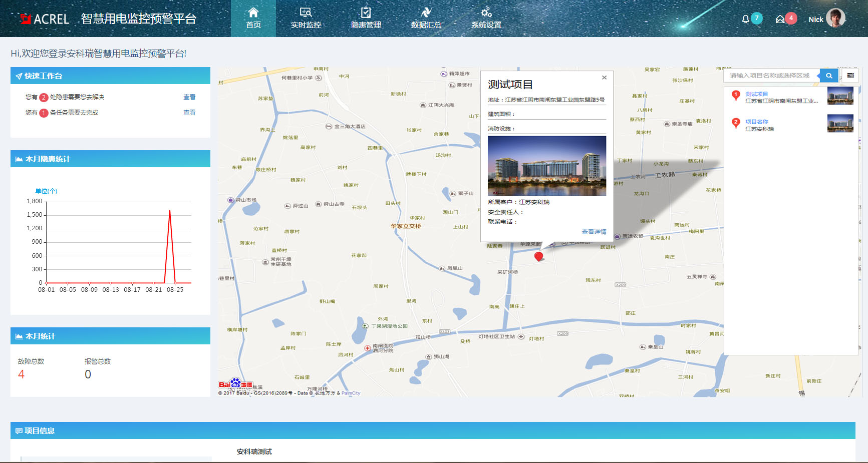The width and height of the screenshot is (868, 463).
Task: Open Nick's user avatar
Action: tap(835, 18)
